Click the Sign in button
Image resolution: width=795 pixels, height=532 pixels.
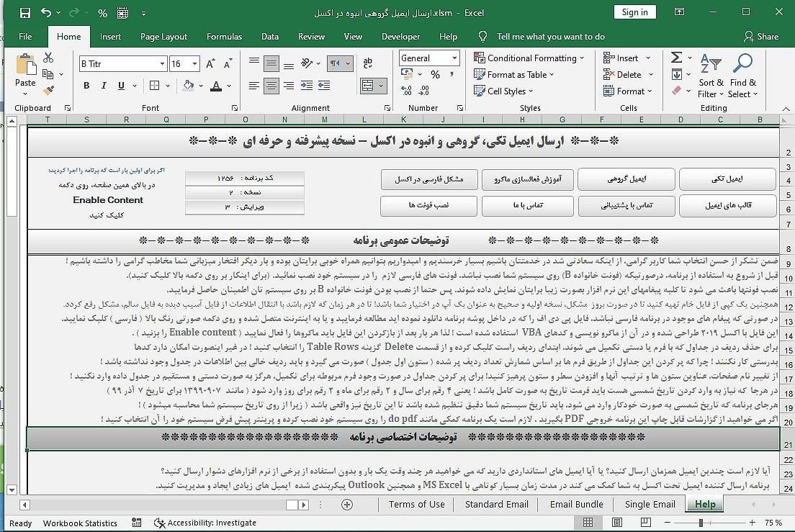635,12
